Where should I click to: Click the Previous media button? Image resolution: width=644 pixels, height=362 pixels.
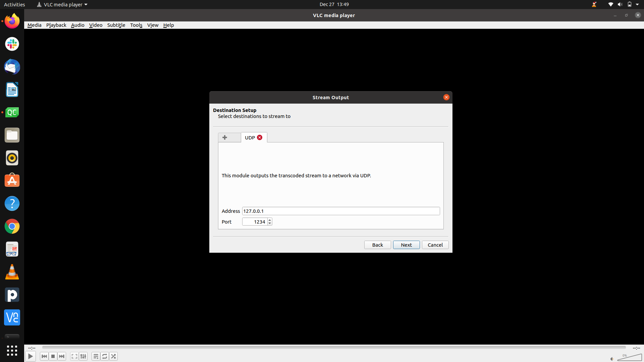tap(44, 356)
